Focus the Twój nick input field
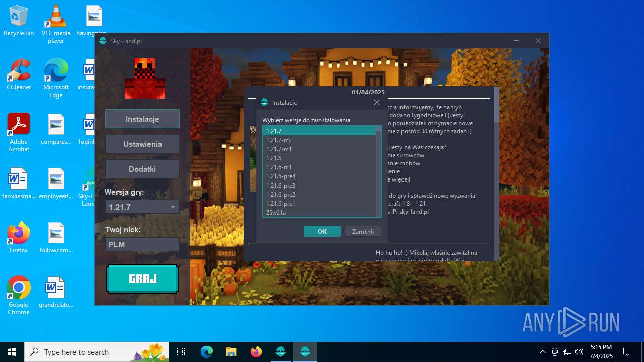 point(142,245)
